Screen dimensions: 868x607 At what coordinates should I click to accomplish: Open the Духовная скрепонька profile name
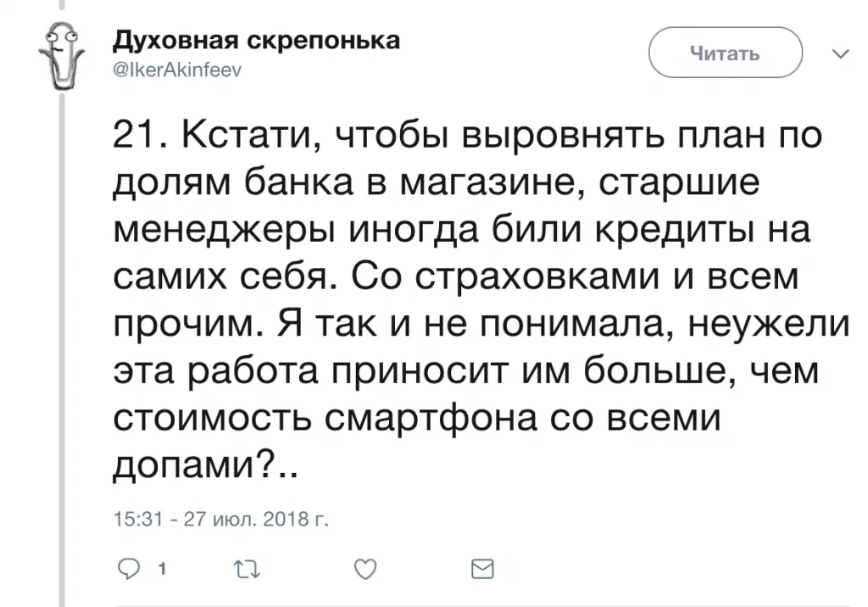[x=255, y=41]
